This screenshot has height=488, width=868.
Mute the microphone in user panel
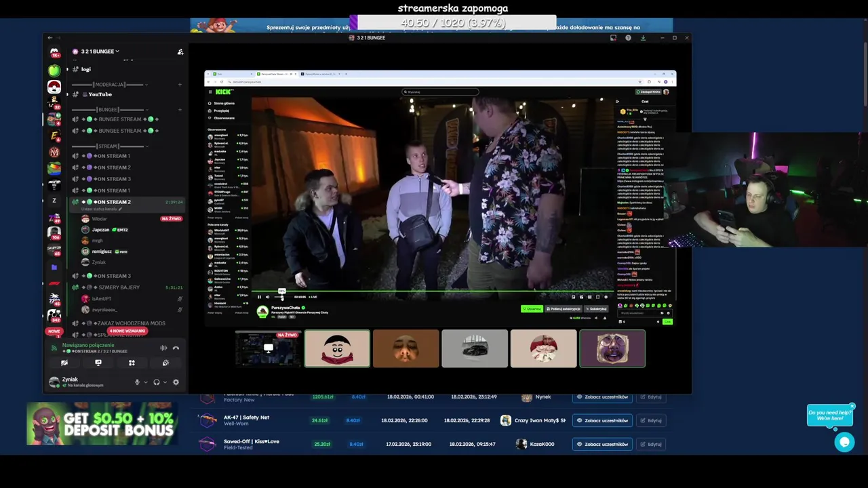tap(137, 382)
